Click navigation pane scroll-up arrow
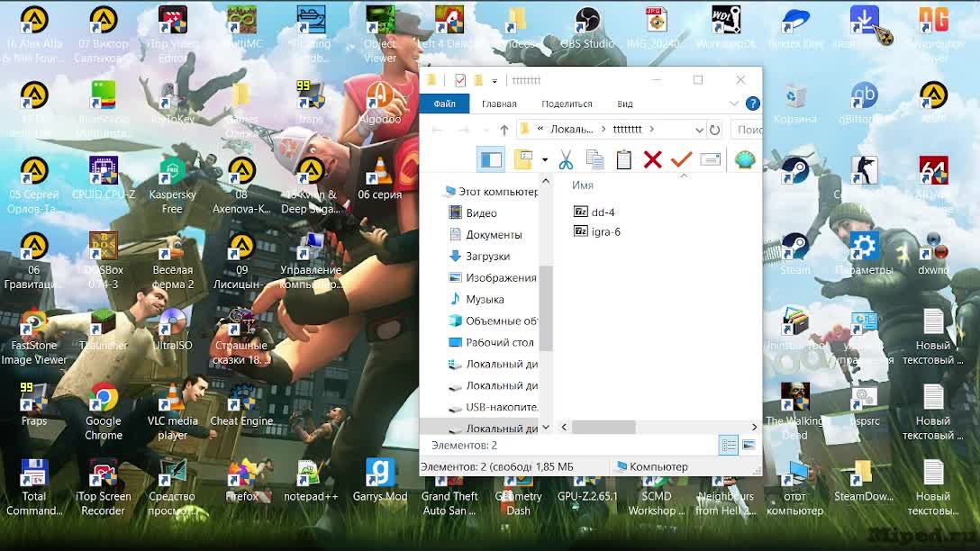This screenshot has height=551, width=980. [x=546, y=181]
